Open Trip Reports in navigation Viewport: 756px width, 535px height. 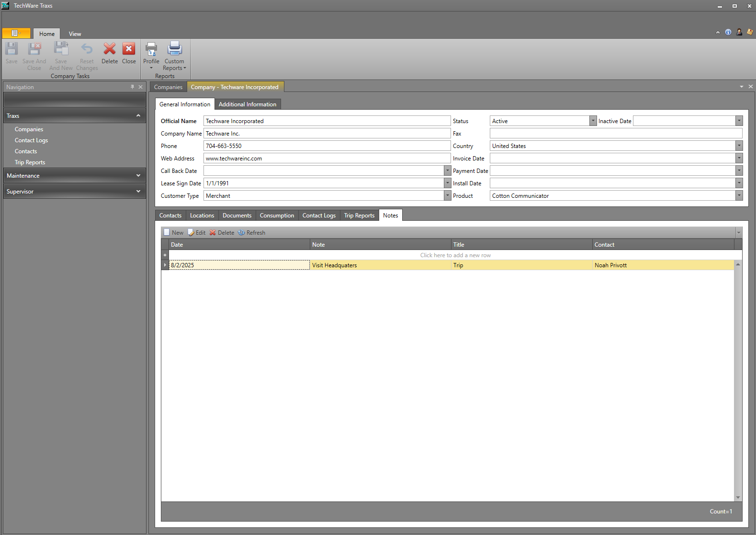[x=30, y=162]
